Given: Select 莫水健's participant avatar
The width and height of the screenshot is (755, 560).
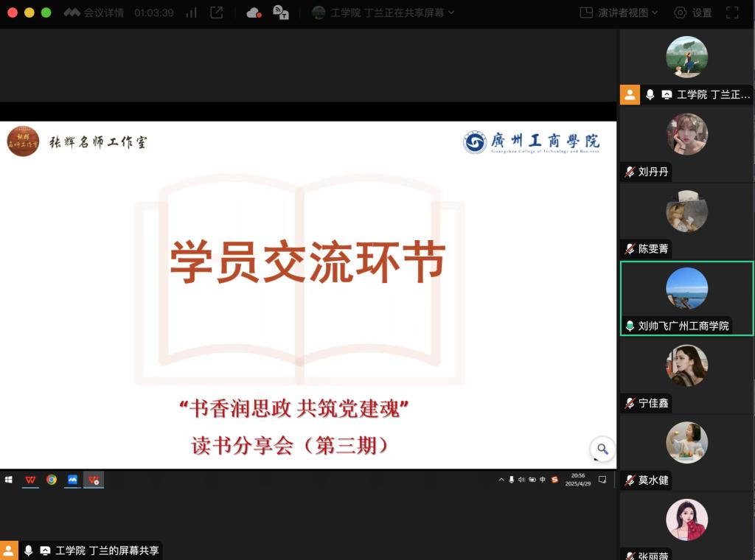Looking at the screenshot, I should tap(686, 443).
